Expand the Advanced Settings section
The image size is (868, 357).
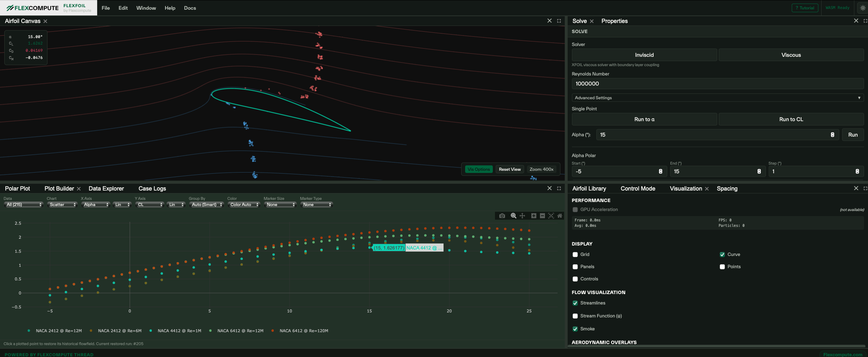(x=717, y=98)
